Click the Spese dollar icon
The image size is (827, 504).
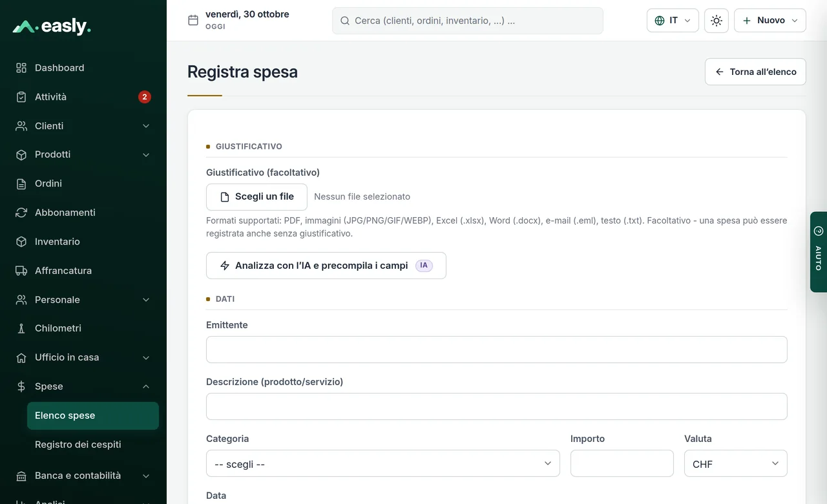(x=21, y=386)
